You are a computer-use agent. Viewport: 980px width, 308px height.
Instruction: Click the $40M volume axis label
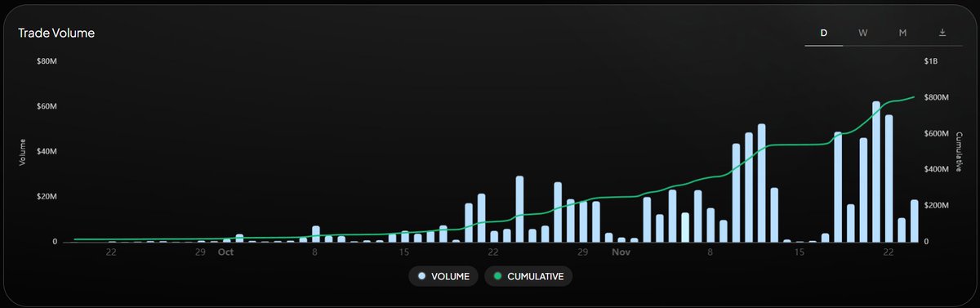coord(47,152)
